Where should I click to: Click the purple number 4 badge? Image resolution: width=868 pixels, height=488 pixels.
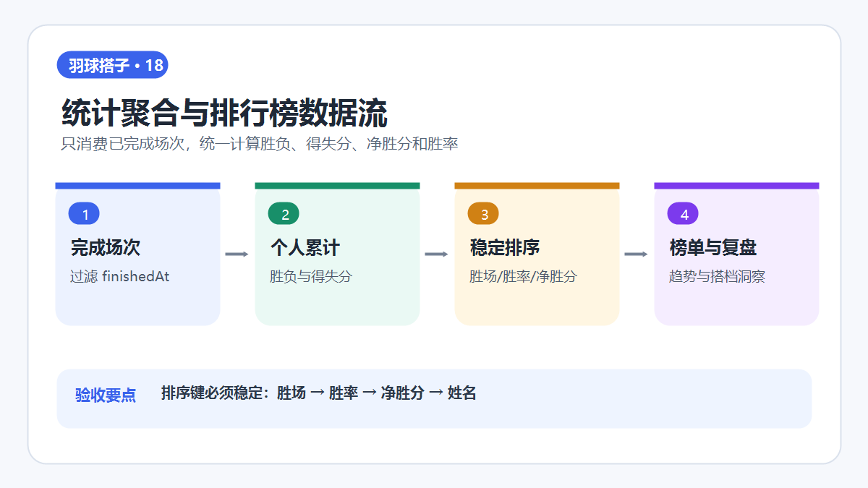pos(683,214)
